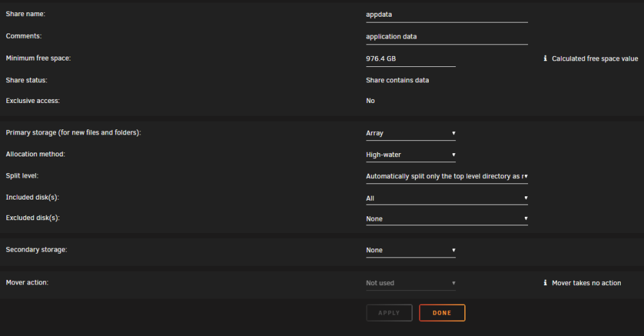The width and height of the screenshot is (644, 336).
Task: Click the 'Allocation method:' label
Action: 35,154
